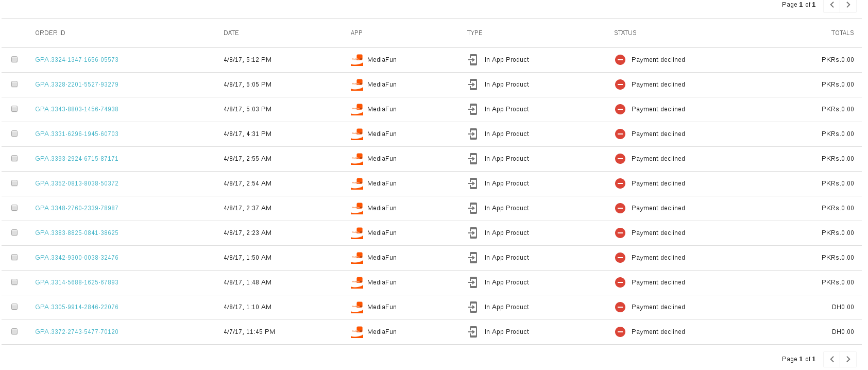Open order link GPA.3372-2743-5477-70120
This screenshot has width=868, height=370.
[77, 332]
